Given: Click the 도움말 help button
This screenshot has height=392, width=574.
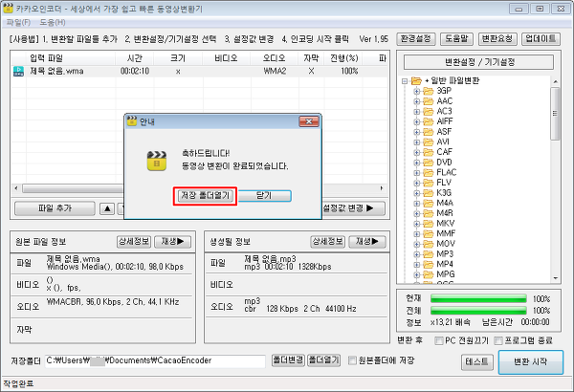Looking at the screenshot, I should 457,39.
